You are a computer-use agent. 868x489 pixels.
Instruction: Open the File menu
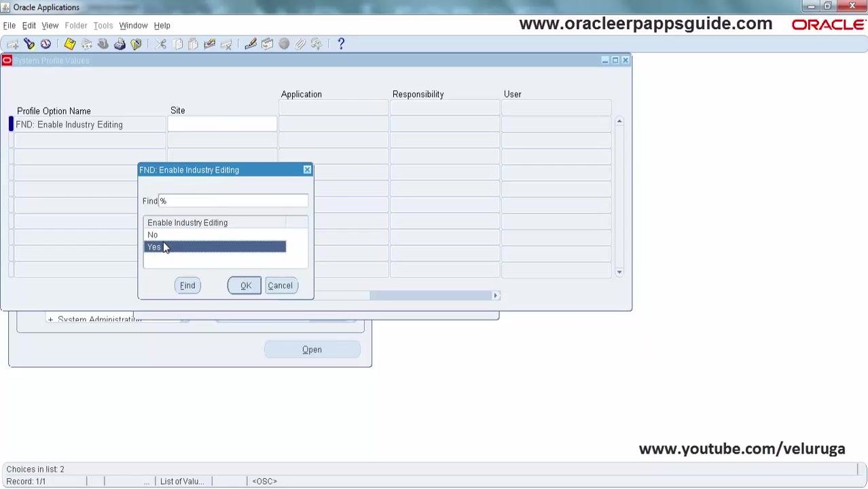(10, 26)
